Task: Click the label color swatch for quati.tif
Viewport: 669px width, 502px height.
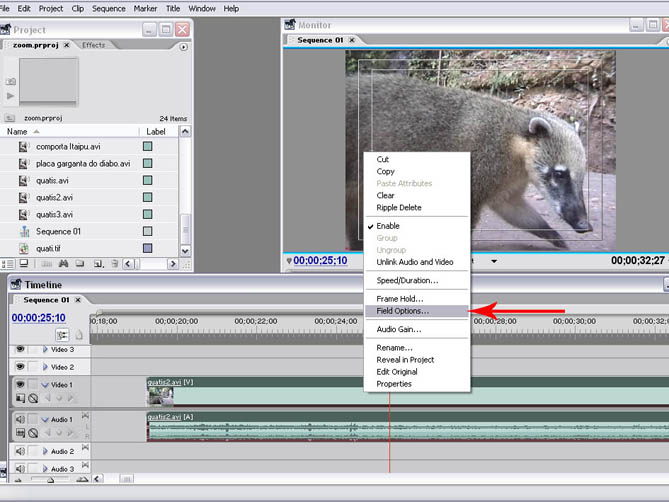Action: pyautogui.click(x=147, y=248)
